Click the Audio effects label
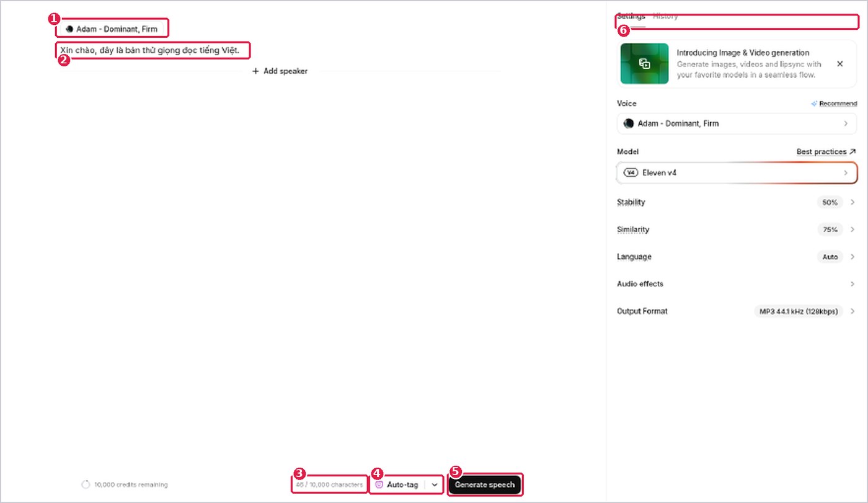Viewport: 868px width, 503px height. (640, 284)
